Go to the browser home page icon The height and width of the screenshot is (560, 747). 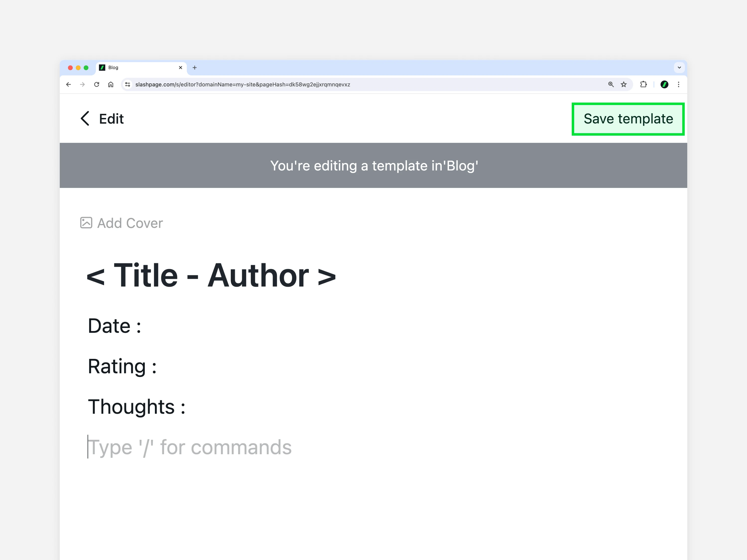pos(111,84)
